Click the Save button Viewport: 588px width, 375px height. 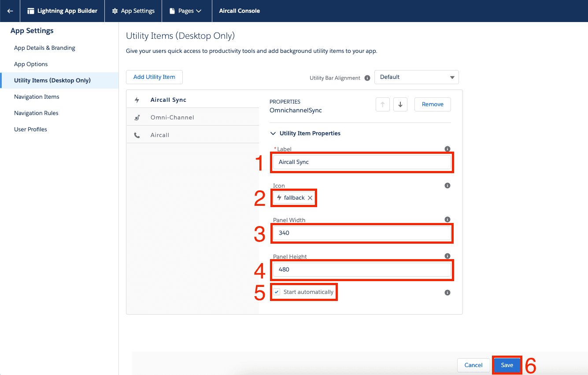[507, 365]
